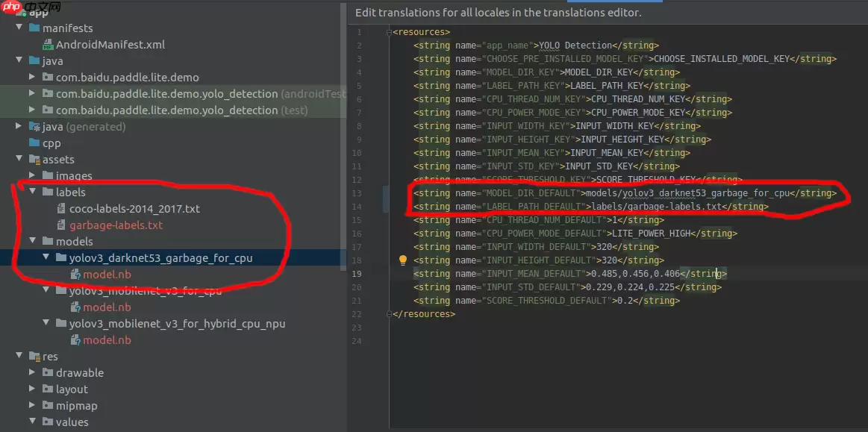The height and width of the screenshot is (432, 868).
Task: Select com.baidu.paddle.lite.demo package
Action: click(x=127, y=78)
